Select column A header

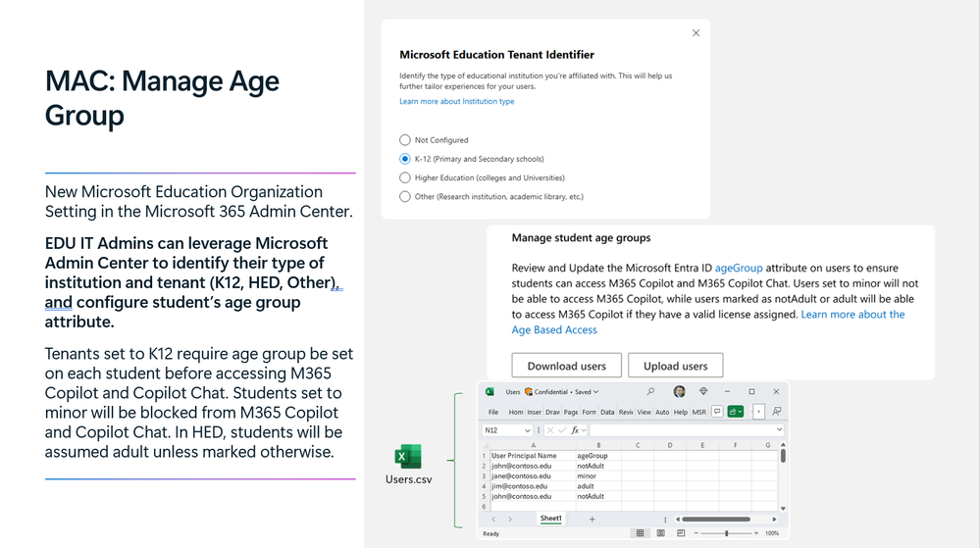coord(533,445)
